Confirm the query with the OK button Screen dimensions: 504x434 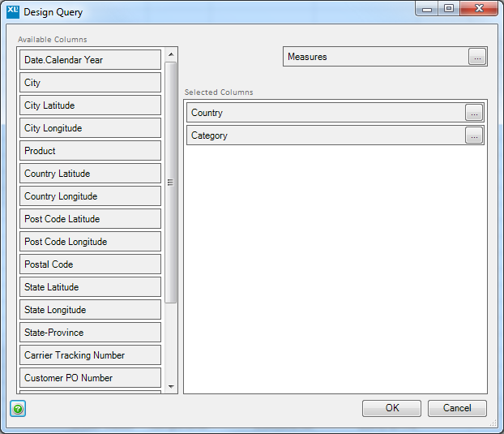coord(391,408)
